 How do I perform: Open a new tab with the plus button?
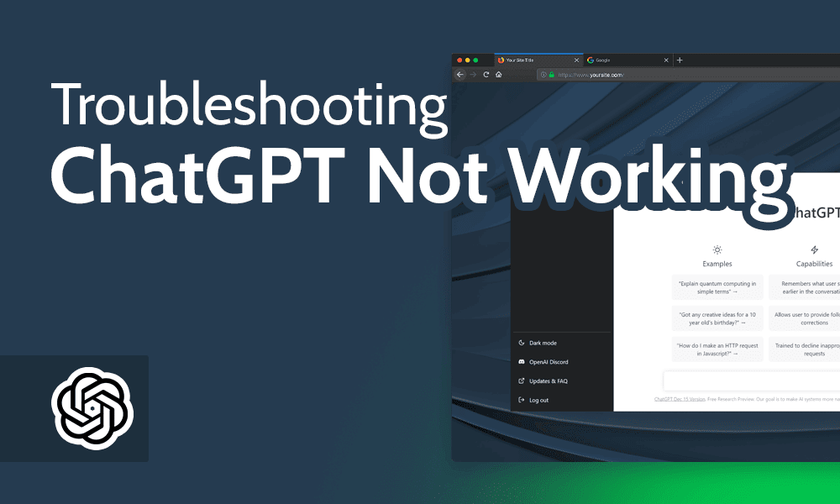tap(680, 60)
